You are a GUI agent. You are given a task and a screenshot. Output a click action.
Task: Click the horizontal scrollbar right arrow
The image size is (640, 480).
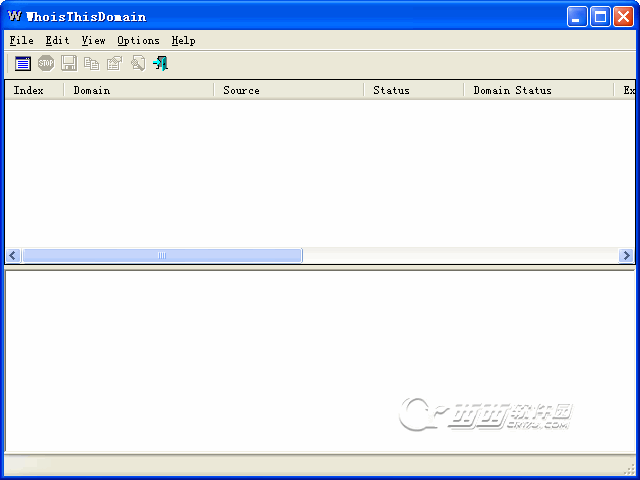tap(626, 256)
